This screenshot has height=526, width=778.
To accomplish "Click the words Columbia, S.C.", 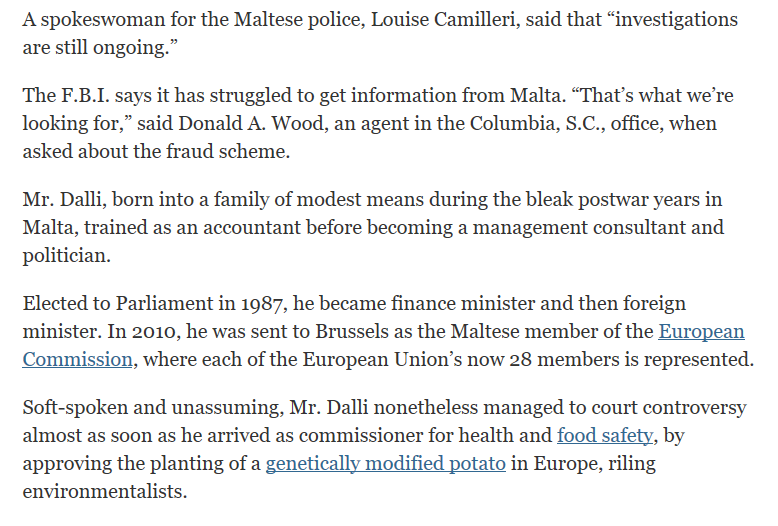I will click(x=534, y=124).
